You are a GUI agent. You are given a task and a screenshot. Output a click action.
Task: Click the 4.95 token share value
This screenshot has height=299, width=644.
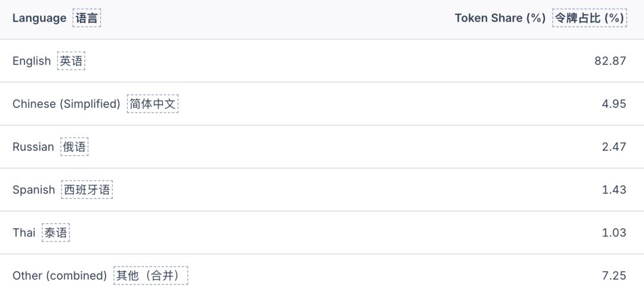tap(614, 104)
